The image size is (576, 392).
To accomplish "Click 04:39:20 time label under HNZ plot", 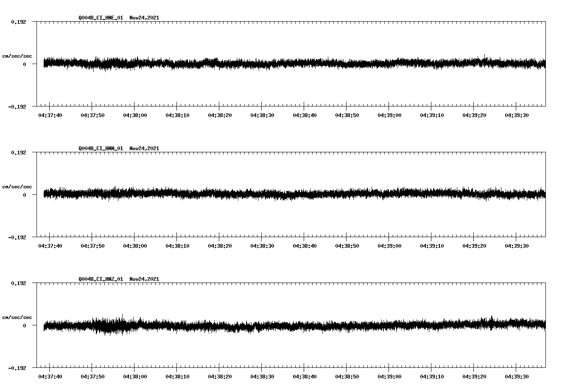I will pyautogui.click(x=474, y=376).
